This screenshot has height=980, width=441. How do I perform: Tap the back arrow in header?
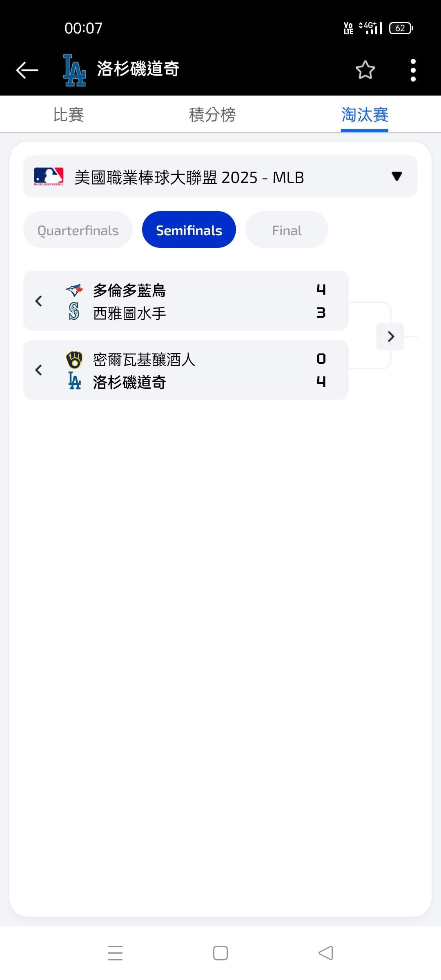[27, 70]
